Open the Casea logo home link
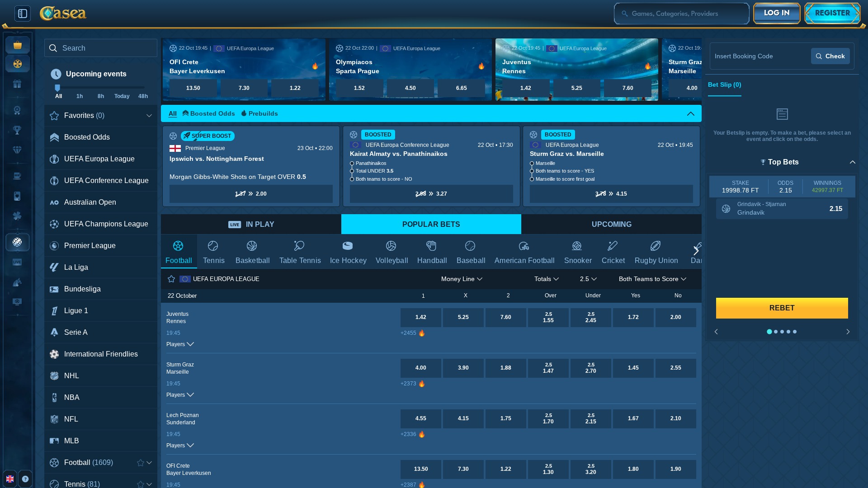This screenshot has height=488, width=868. point(63,14)
